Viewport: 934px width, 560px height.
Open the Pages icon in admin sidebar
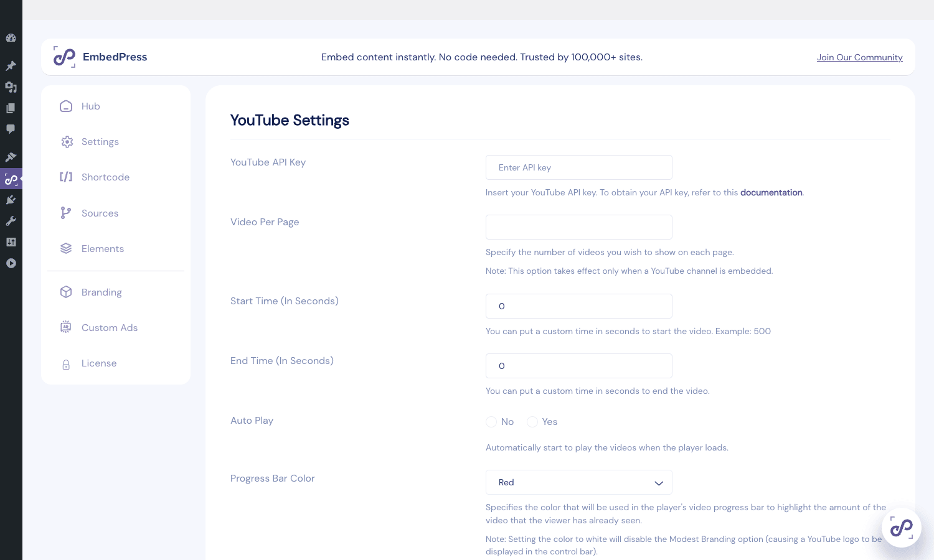11,108
